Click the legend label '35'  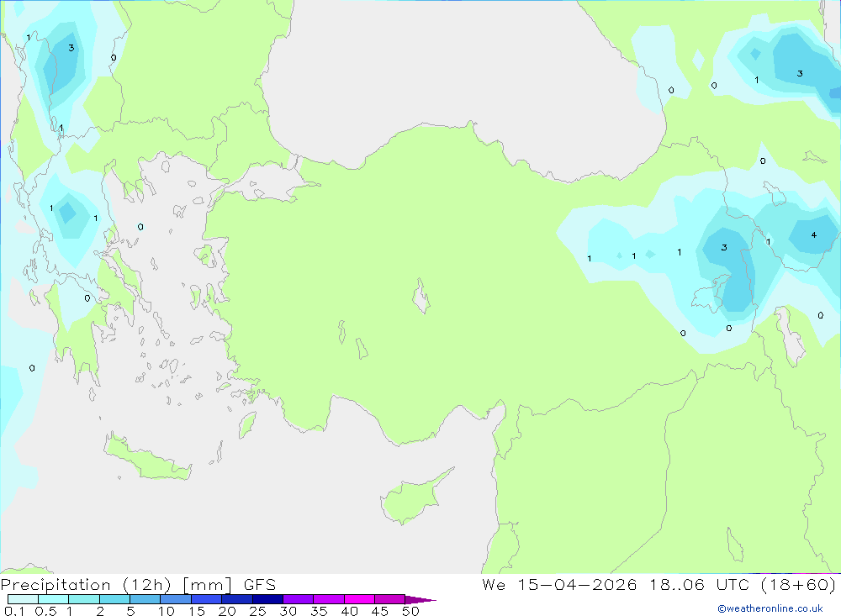tap(319, 611)
